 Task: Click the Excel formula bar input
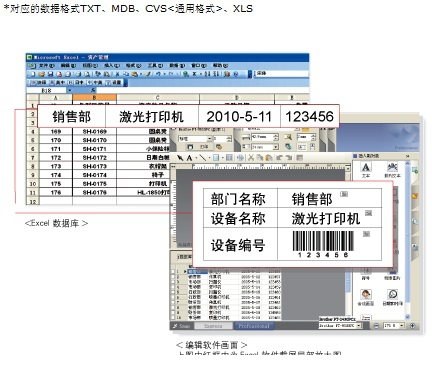(203, 90)
